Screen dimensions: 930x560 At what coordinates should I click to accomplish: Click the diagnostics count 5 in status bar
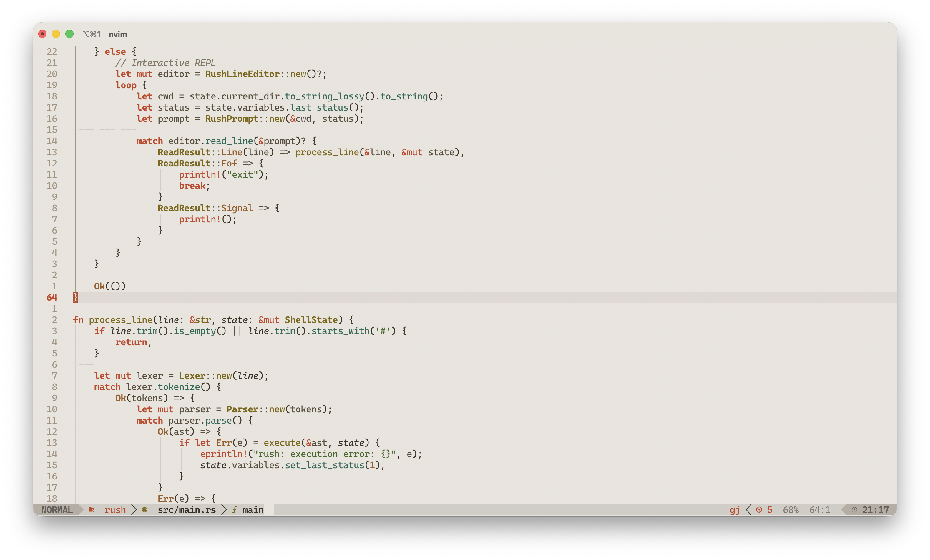pyautogui.click(x=770, y=510)
